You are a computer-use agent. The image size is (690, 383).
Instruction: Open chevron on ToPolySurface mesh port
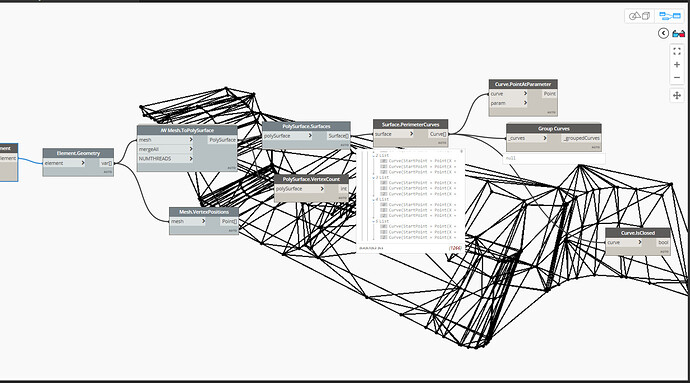click(x=191, y=140)
